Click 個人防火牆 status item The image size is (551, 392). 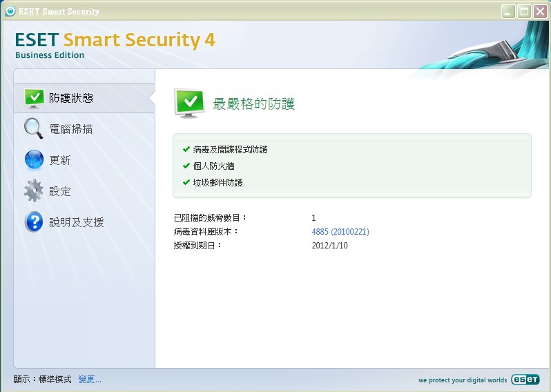click(x=213, y=166)
